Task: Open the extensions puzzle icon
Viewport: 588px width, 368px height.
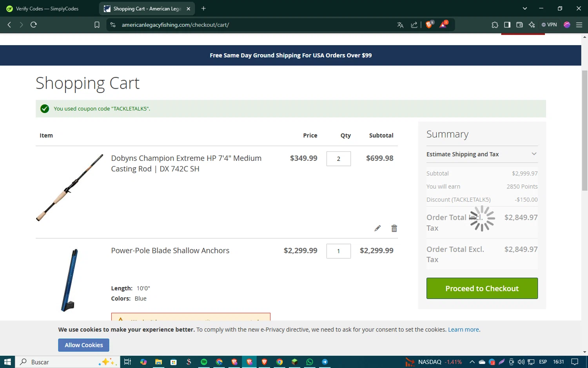Action: [x=495, y=25]
